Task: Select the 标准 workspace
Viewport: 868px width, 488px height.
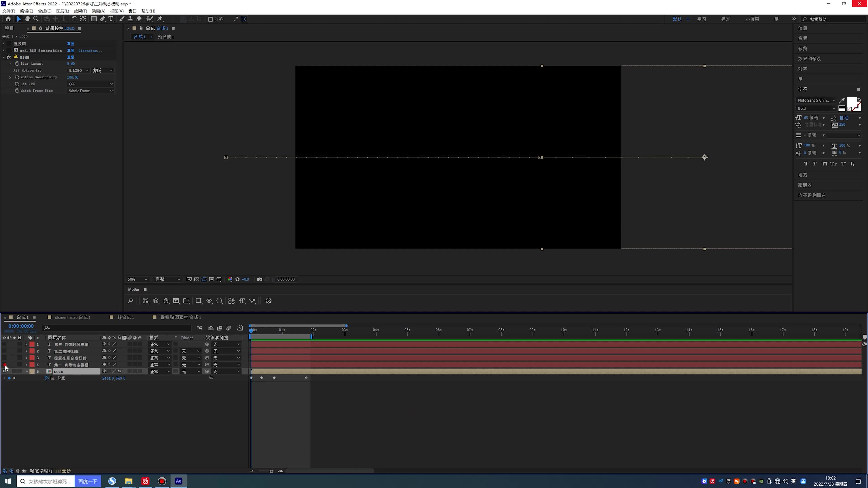Action: (x=725, y=19)
